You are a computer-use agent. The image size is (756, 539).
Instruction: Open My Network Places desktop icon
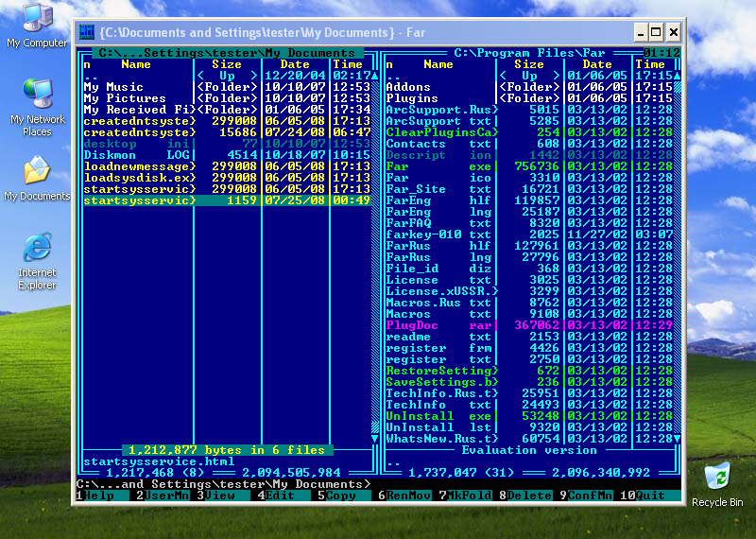pyautogui.click(x=37, y=108)
